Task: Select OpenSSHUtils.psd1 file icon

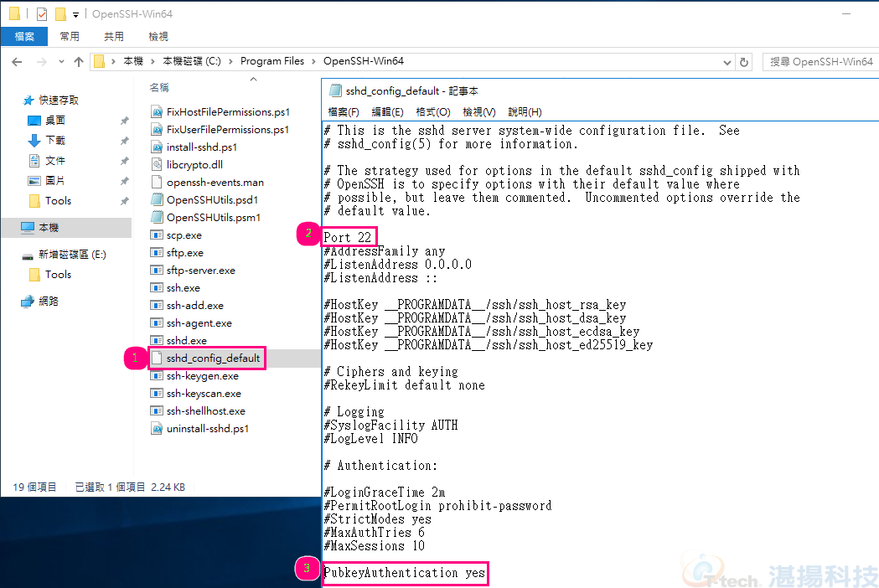Action: (157, 200)
